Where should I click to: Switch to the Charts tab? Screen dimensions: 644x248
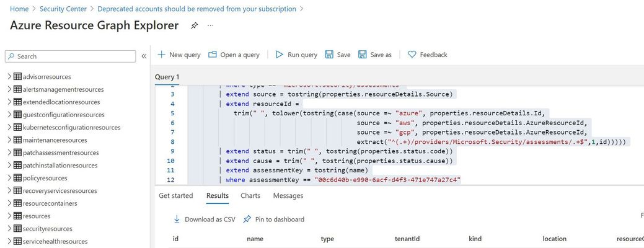pos(250,196)
